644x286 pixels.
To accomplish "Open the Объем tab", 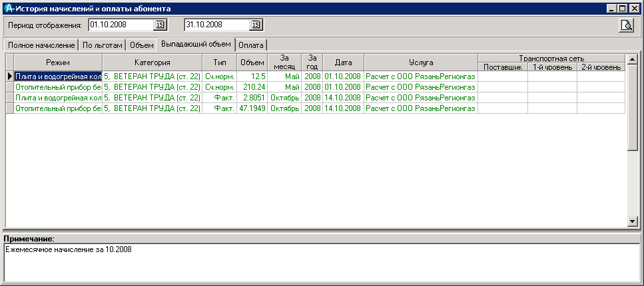I will tap(141, 45).
